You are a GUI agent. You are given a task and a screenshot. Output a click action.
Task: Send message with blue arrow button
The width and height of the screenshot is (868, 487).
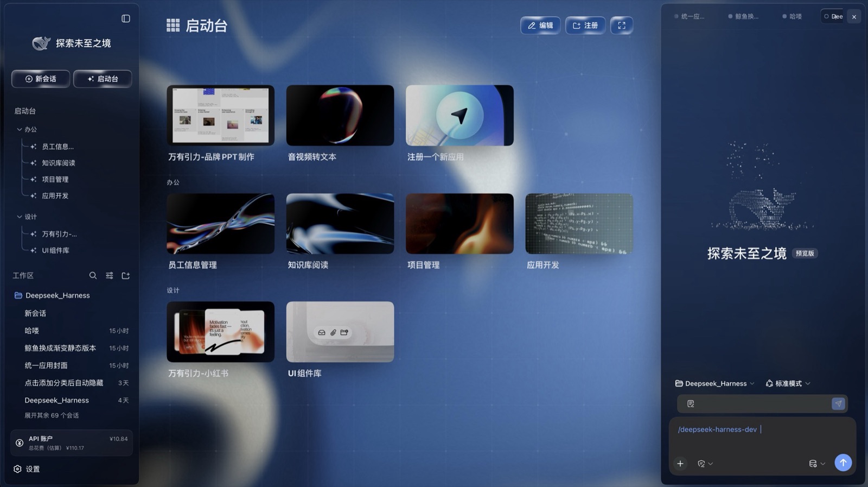pyautogui.click(x=843, y=463)
